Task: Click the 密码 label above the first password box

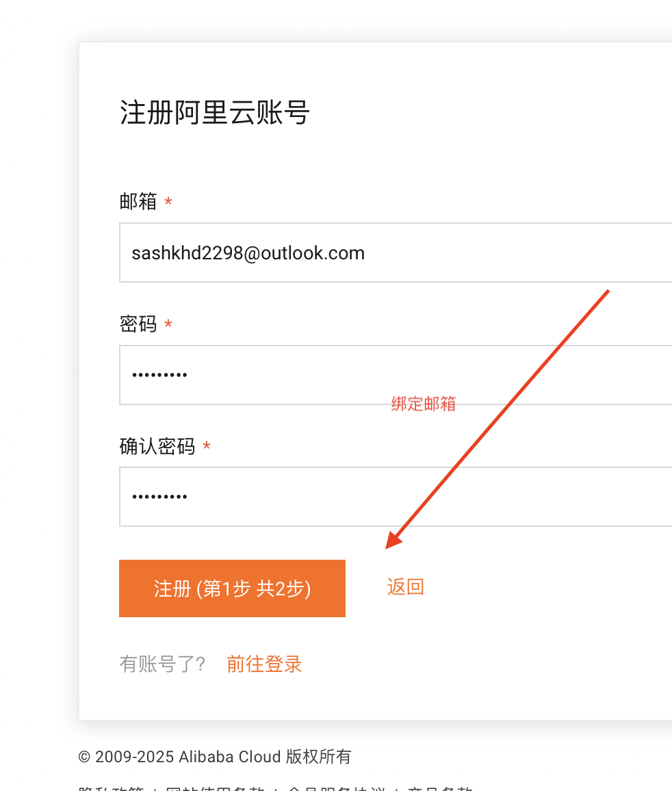Action: (x=138, y=324)
